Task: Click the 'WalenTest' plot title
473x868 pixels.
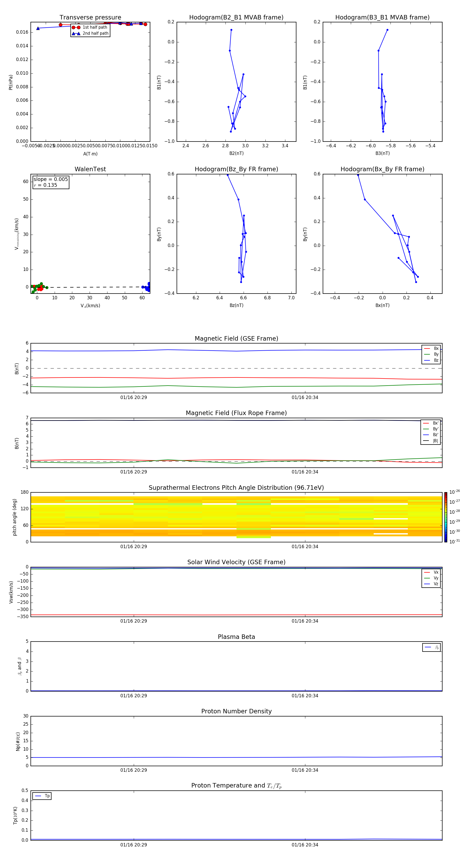Action: [x=90, y=169]
